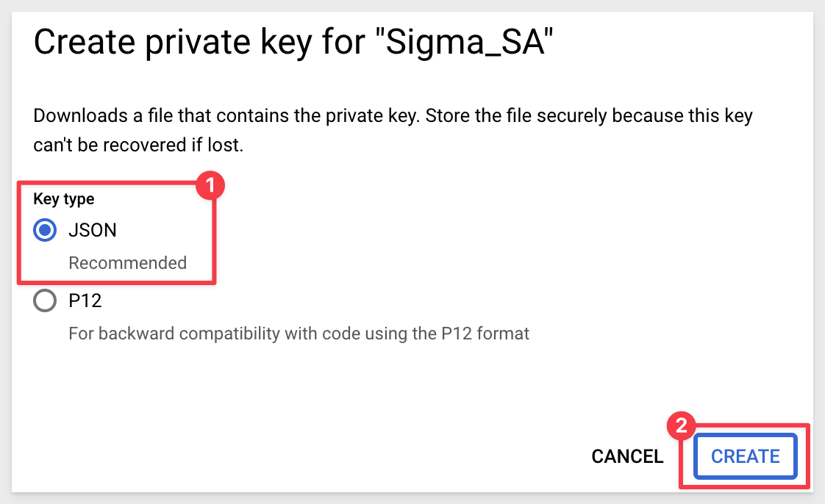The width and height of the screenshot is (825, 504).
Task: Click the empty gray P12 radio circle
Action: click(45, 300)
